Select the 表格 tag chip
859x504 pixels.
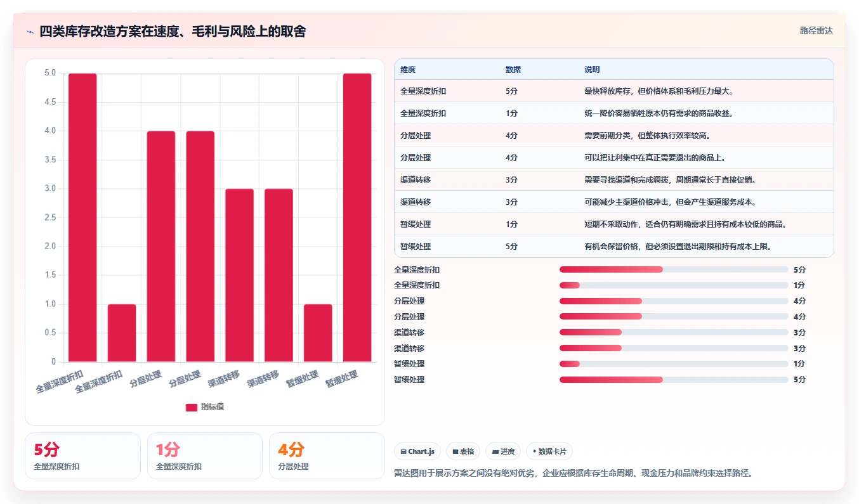pos(463,451)
